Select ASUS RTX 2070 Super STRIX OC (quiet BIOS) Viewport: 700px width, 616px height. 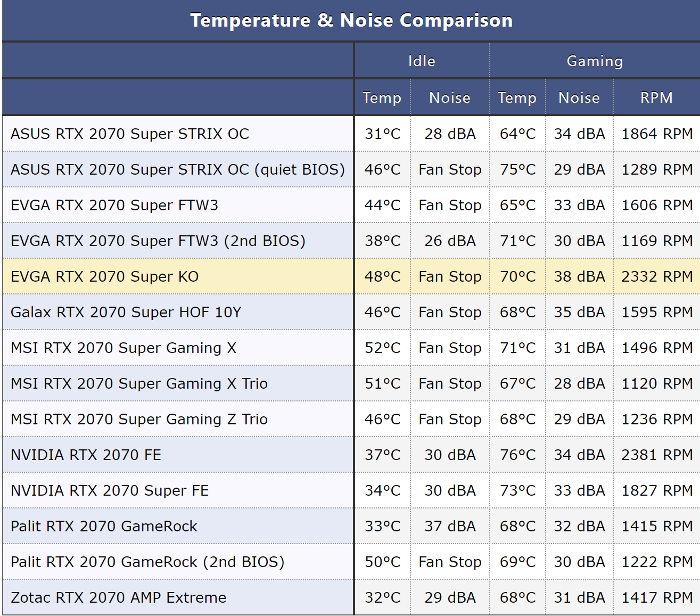click(x=178, y=169)
